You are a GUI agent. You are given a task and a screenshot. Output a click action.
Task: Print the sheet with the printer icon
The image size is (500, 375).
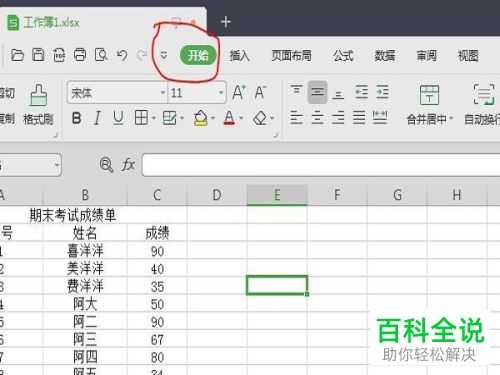point(80,55)
